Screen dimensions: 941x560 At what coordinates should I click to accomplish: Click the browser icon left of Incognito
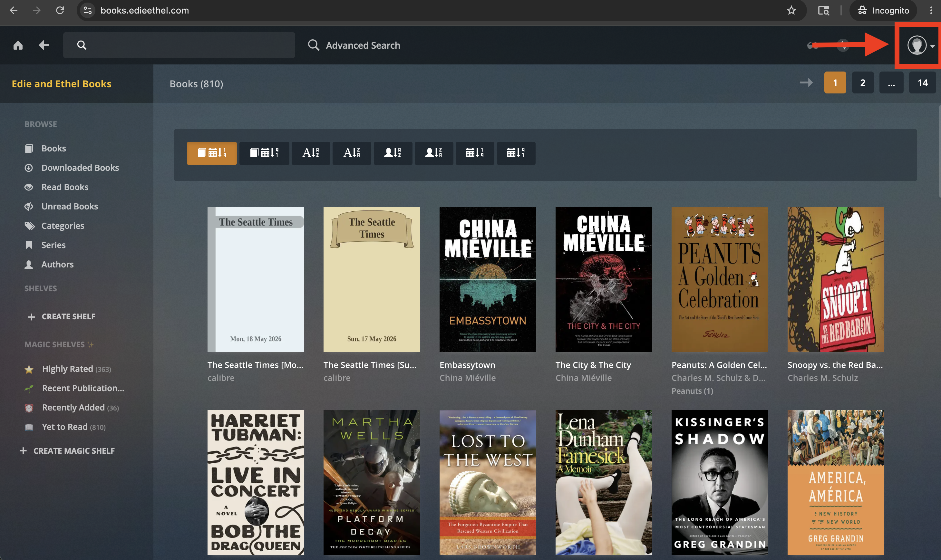823,10
